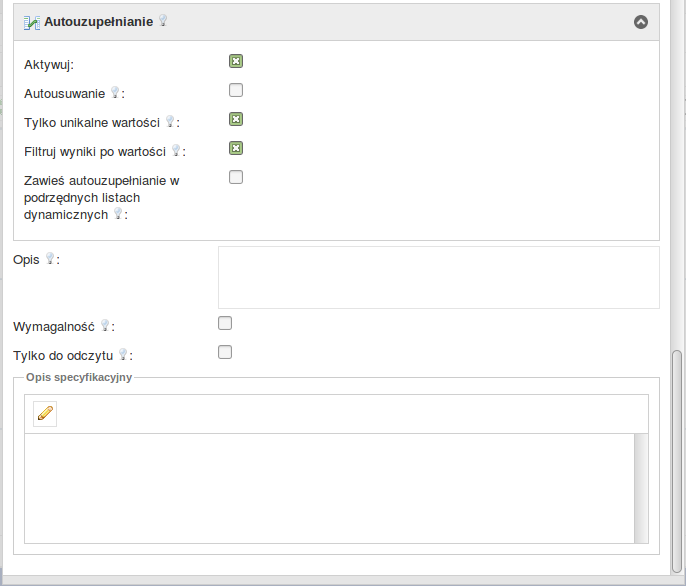Enable the Tylko do odczytu checkbox
The image size is (686, 586).
(x=225, y=351)
